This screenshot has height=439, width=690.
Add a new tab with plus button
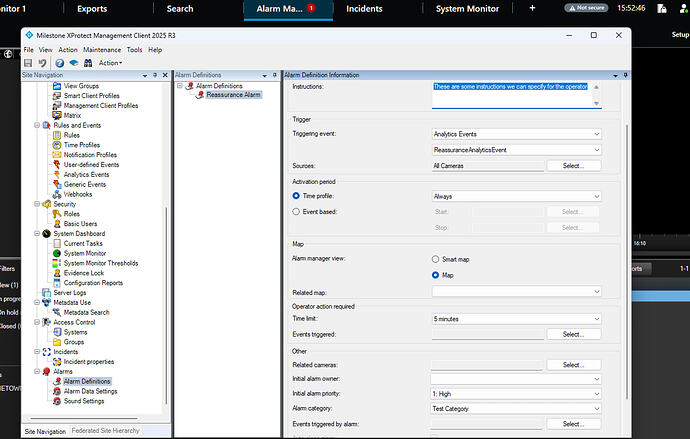[x=532, y=8]
